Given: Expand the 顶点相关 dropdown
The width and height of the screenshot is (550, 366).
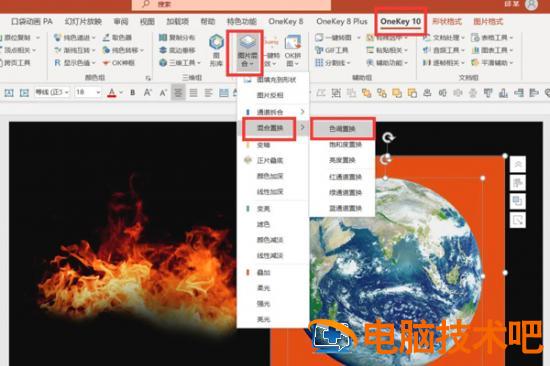Looking at the screenshot, I should tap(34, 50).
